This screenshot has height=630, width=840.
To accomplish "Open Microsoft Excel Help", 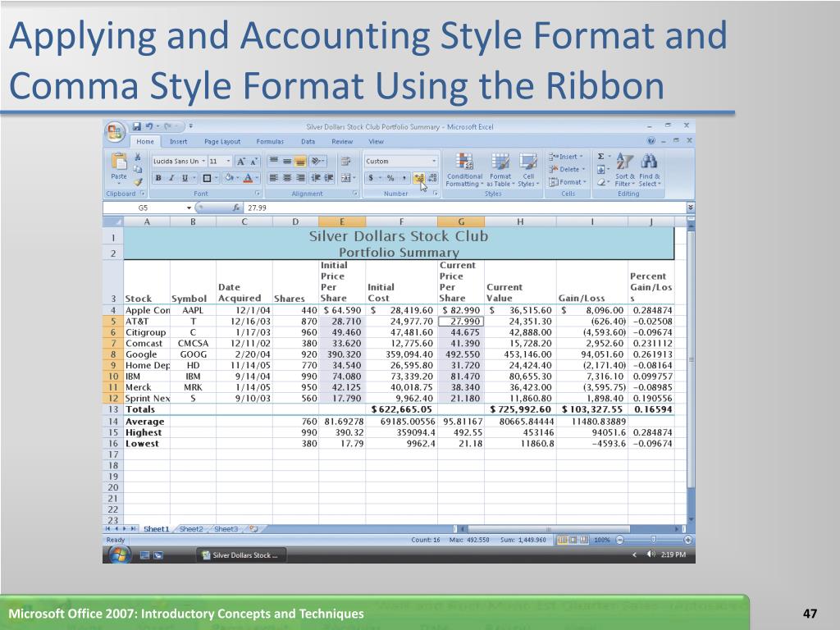I will pos(651,141).
